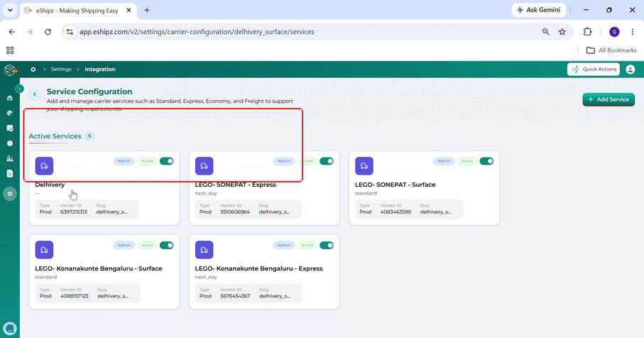The width and height of the screenshot is (644, 338).
Task: Toggle the LEGO- SONEPAT - Express switch
Action: [327, 161]
